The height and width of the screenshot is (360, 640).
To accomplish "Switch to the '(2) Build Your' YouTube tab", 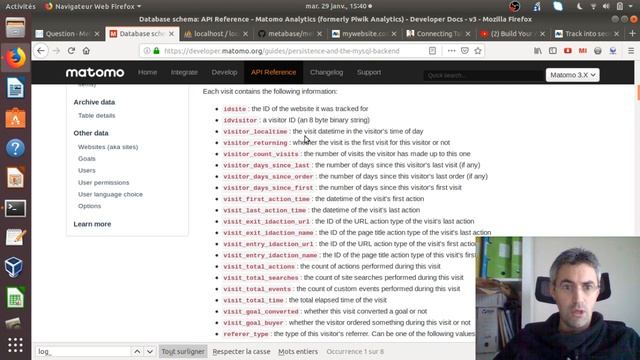I will pos(513,34).
